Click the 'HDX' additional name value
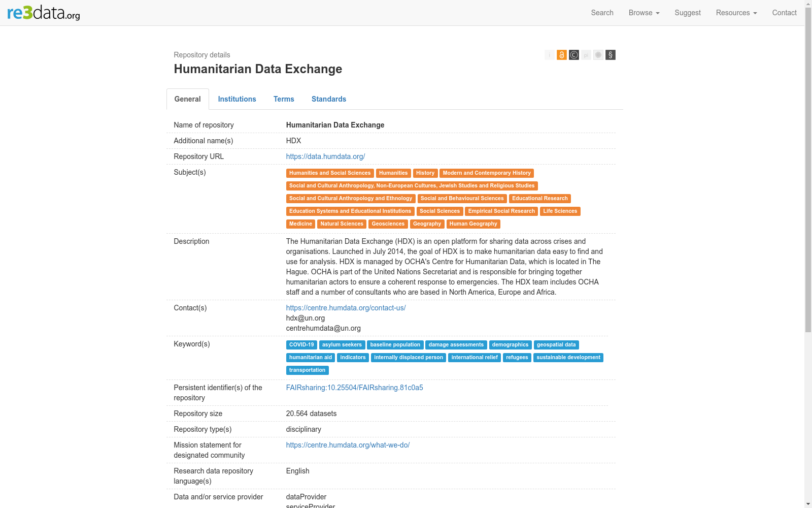The image size is (812, 508). 293,141
